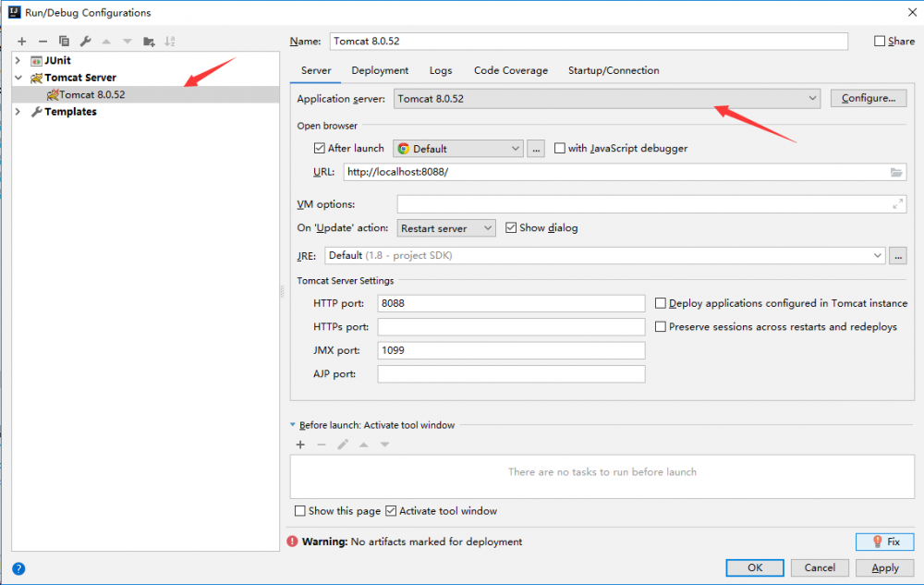
Task: Click the URL input field
Action: (624, 172)
